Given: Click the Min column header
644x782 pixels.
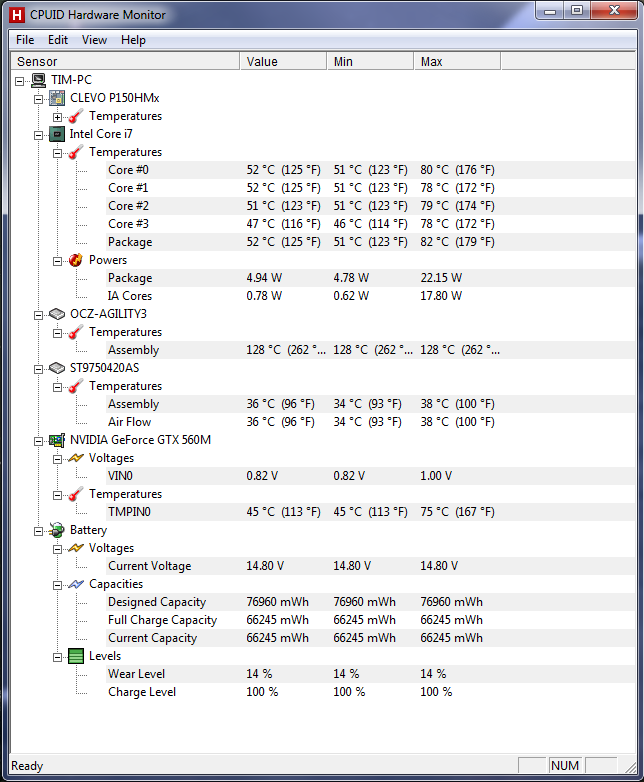Looking at the screenshot, I should [x=370, y=61].
